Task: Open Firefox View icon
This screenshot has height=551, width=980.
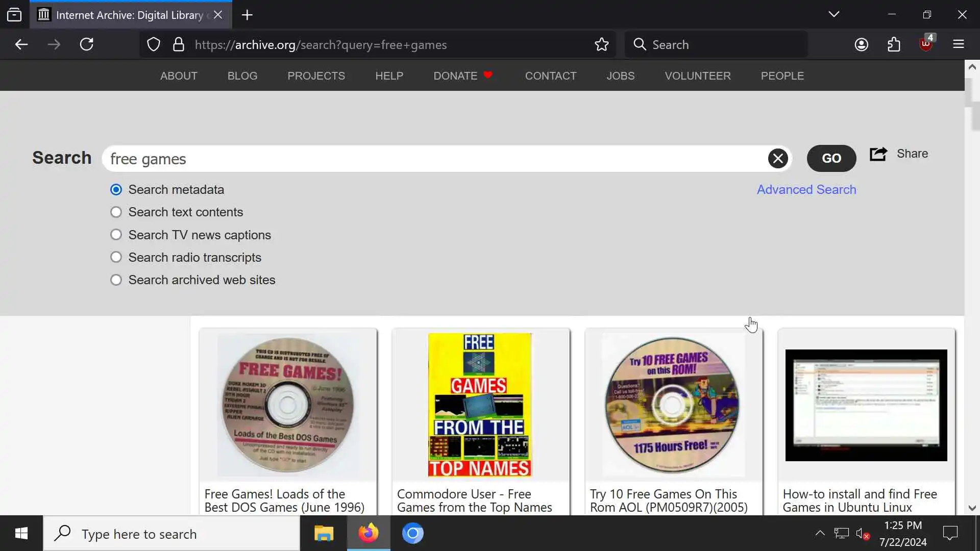Action: point(14,15)
